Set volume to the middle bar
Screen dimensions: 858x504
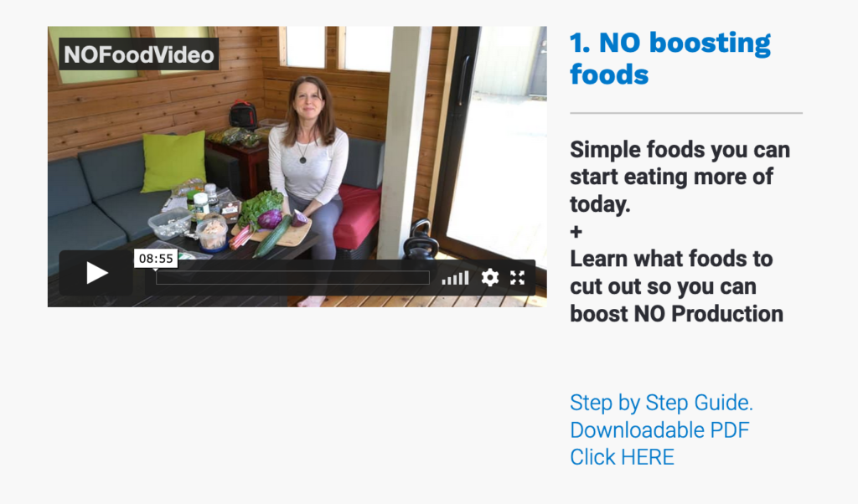point(455,280)
